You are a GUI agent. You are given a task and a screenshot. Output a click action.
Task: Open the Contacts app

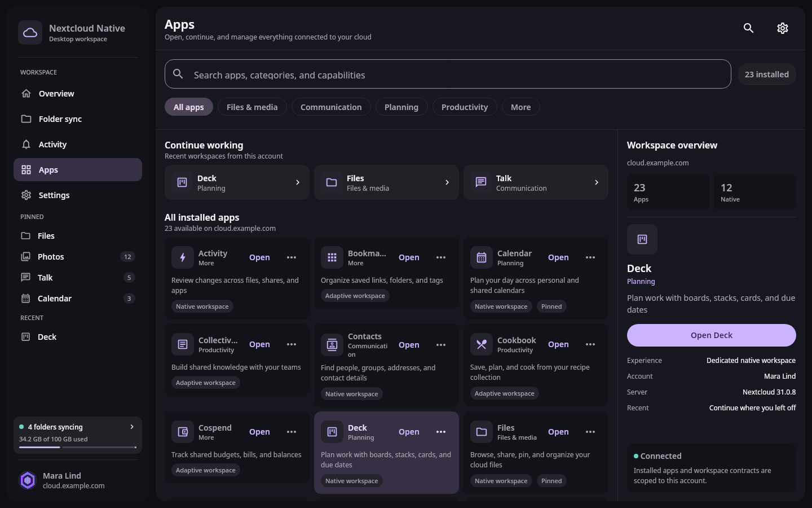point(409,345)
